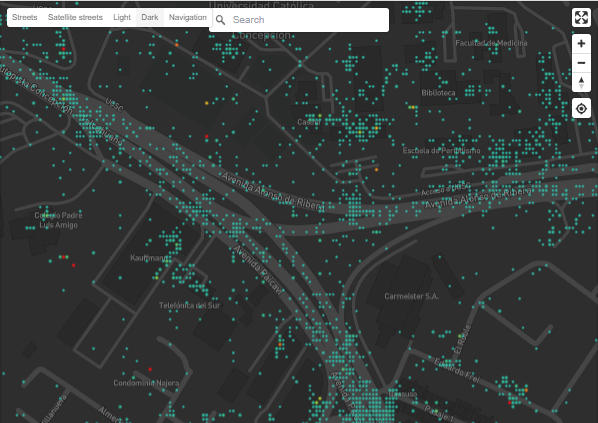This screenshot has height=423, width=598.
Task: Click the Biblioteca map label
Action: tap(438, 93)
